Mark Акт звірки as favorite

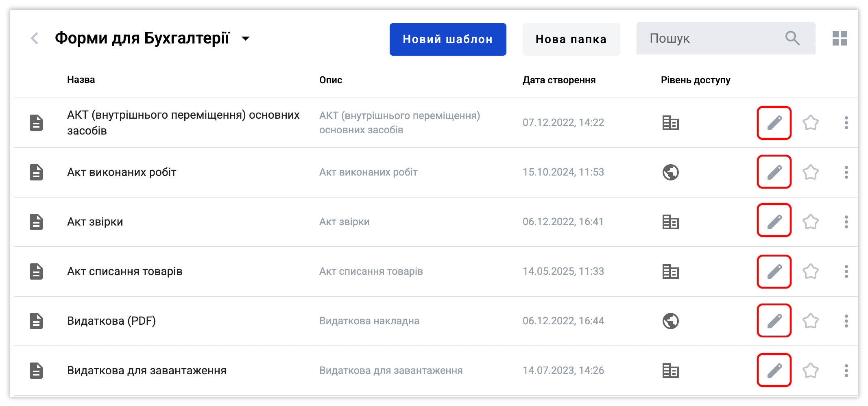(x=810, y=222)
